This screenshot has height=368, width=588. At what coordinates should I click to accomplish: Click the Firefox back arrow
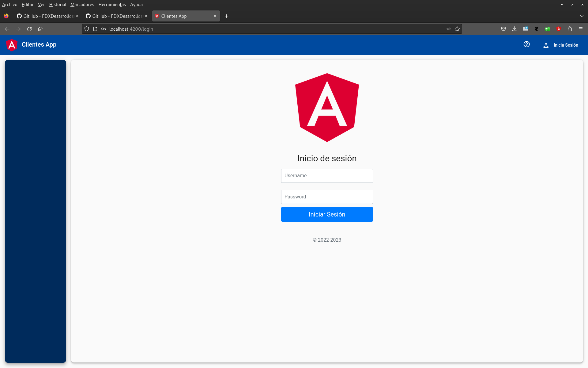(7, 29)
